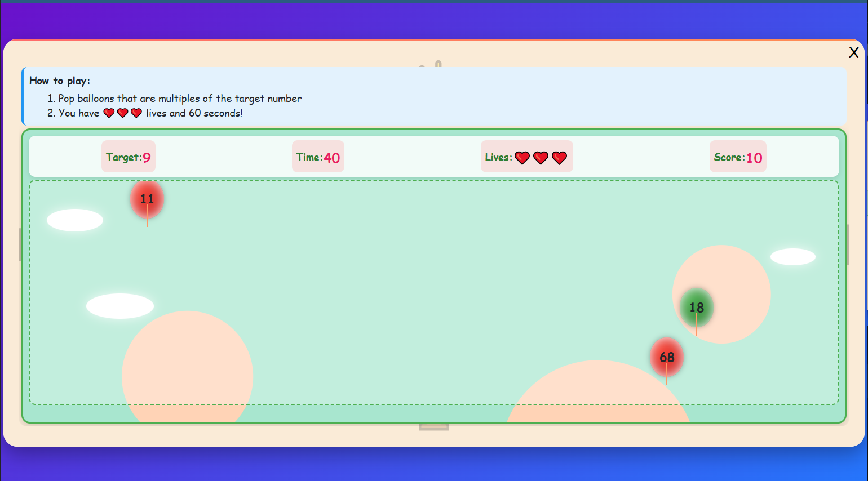Click the How to play heading
This screenshot has height=481, width=868.
point(60,81)
